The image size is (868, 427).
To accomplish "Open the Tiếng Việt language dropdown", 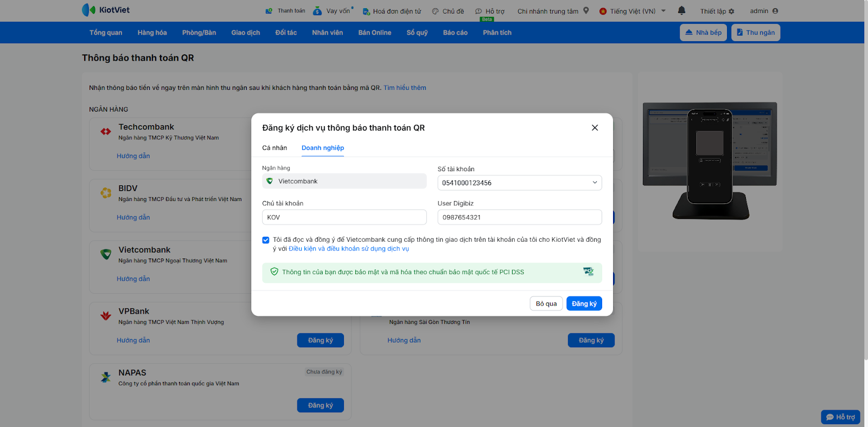I will 663,11.
